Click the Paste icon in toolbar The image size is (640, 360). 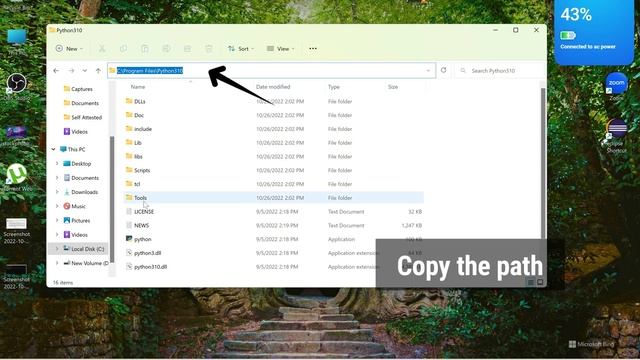coord(144,49)
